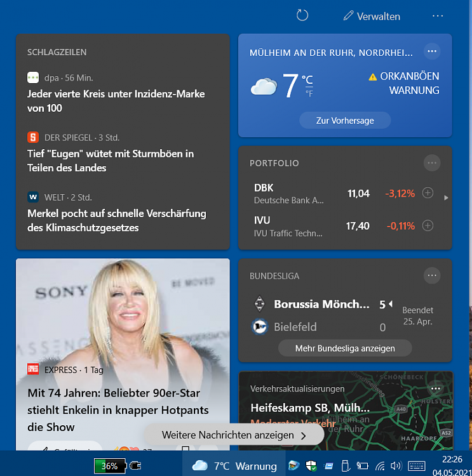Click the Mehr Bundesliga anzeigen button
Viewport: 472px width, 476px height.
point(345,348)
